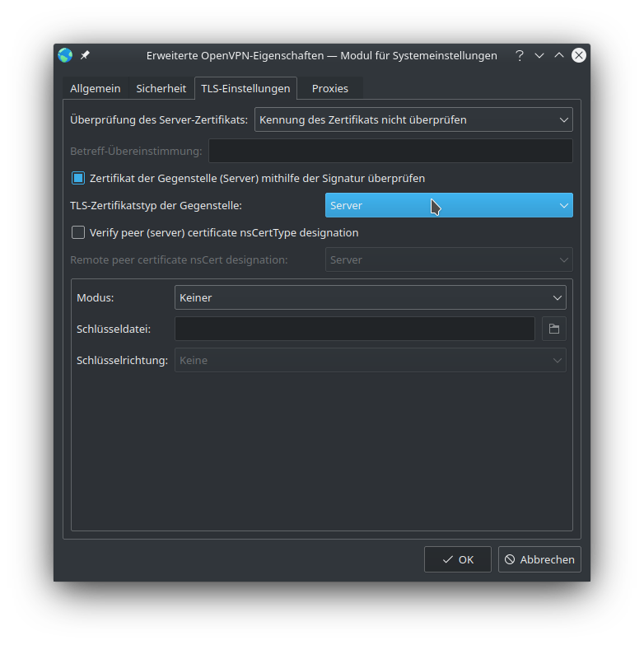The image size is (644, 645).
Task: Close the OpenVPN properties dialog
Action: (x=579, y=55)
